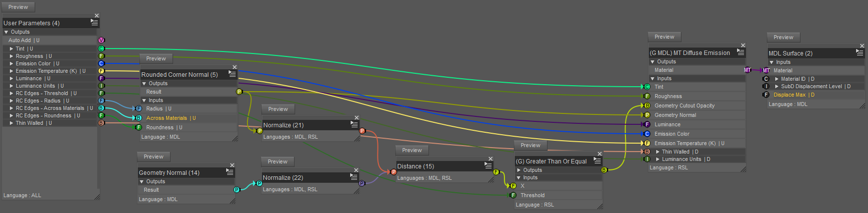Open the Normalize (21) node options menu

pos(354,125)
